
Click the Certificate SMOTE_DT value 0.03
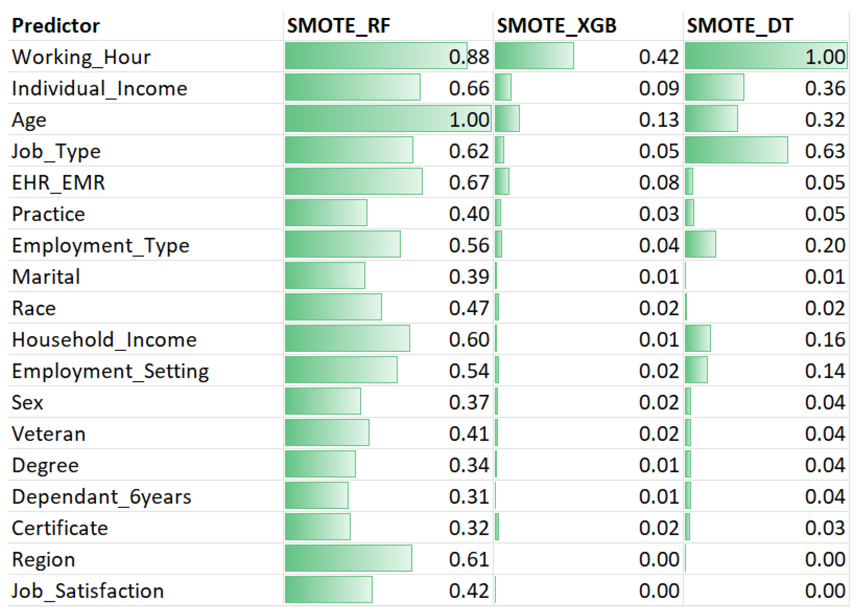click(825, 528)
